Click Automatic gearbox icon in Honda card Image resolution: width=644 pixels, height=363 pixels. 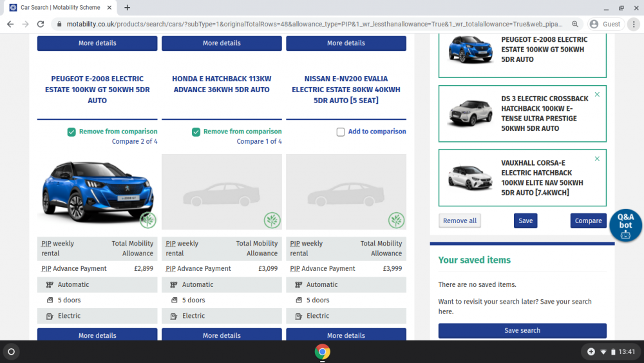coord(174,284)
